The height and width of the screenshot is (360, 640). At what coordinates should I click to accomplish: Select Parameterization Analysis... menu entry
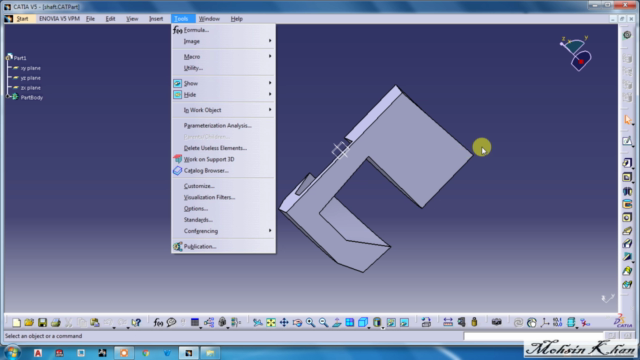pyautogui.click(x=223, y=125)
